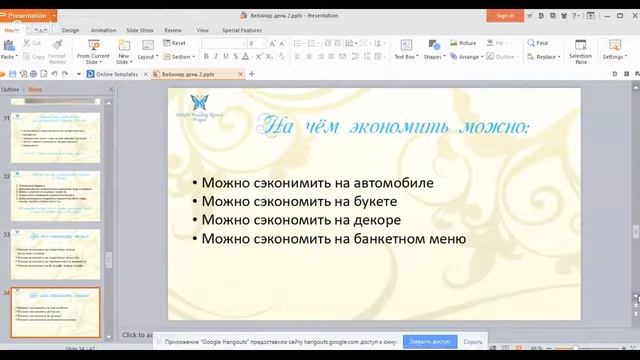Click the Print icon in quick toolbar
The height and width of the screenshot is (360, 640).
(x=33, y=74)
